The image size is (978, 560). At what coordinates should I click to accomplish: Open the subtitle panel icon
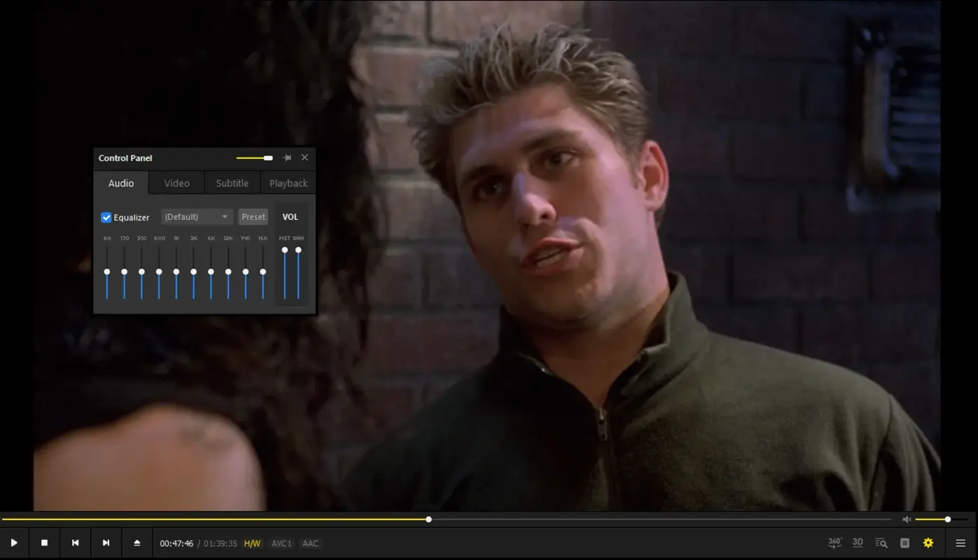904,542
